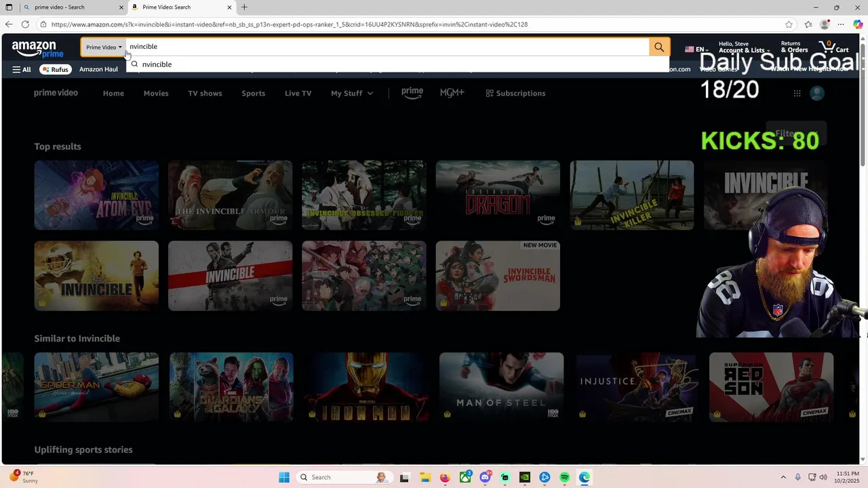This screenshot has height=488, width=868.
Task: Open the Invincible Killer thumbnail
Action: point(632,195)
